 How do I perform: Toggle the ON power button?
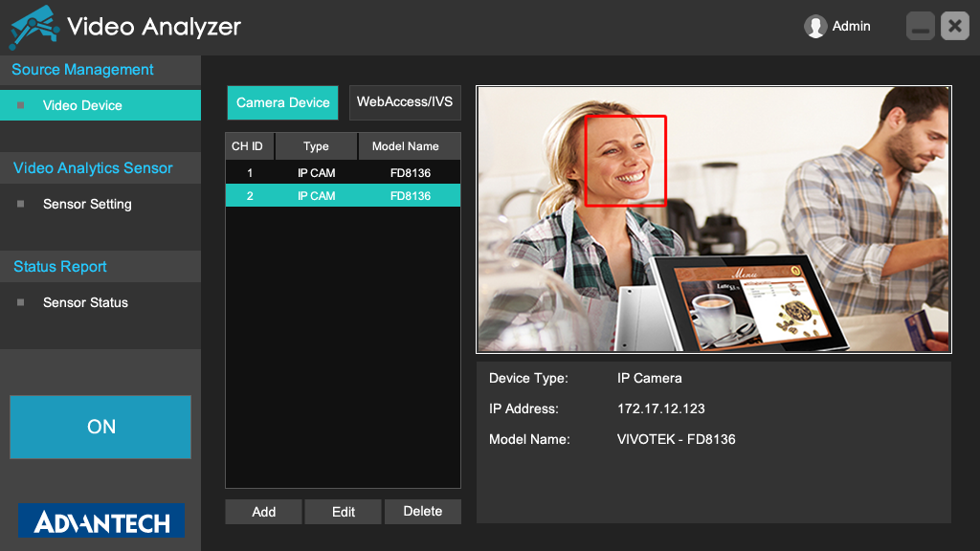pos(100,427)
